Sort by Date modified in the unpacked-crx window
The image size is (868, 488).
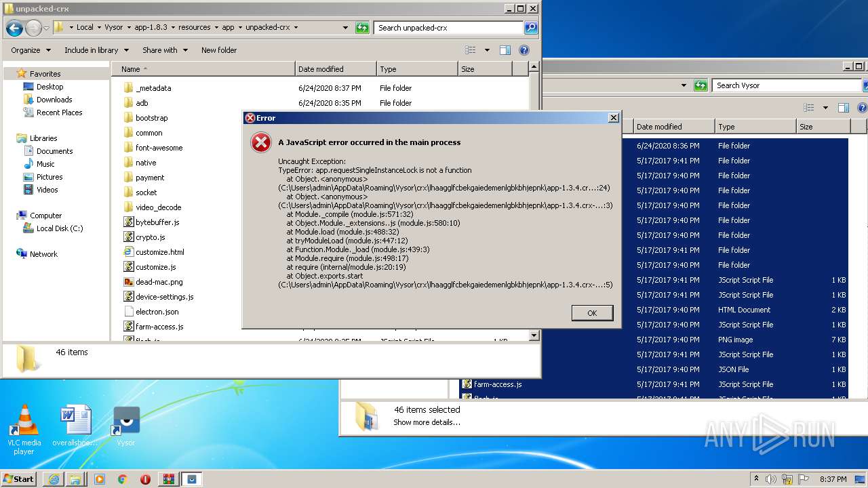(x=336, y=69)
